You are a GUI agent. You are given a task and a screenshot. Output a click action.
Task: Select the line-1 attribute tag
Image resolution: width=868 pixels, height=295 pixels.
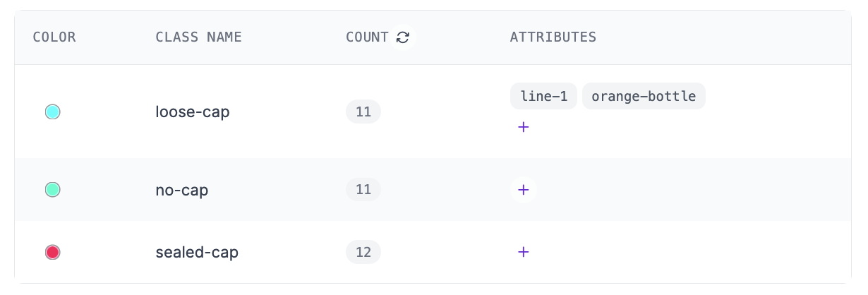(543, 97)
